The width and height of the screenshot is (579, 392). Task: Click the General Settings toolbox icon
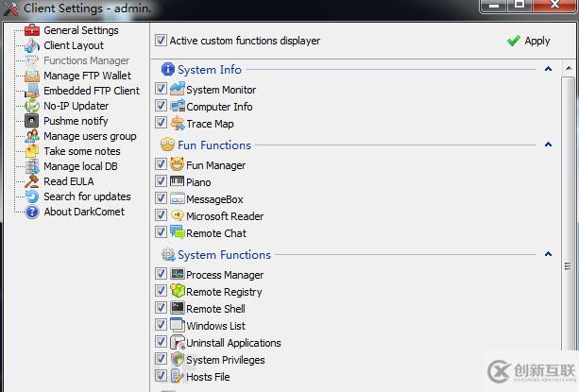32,30
